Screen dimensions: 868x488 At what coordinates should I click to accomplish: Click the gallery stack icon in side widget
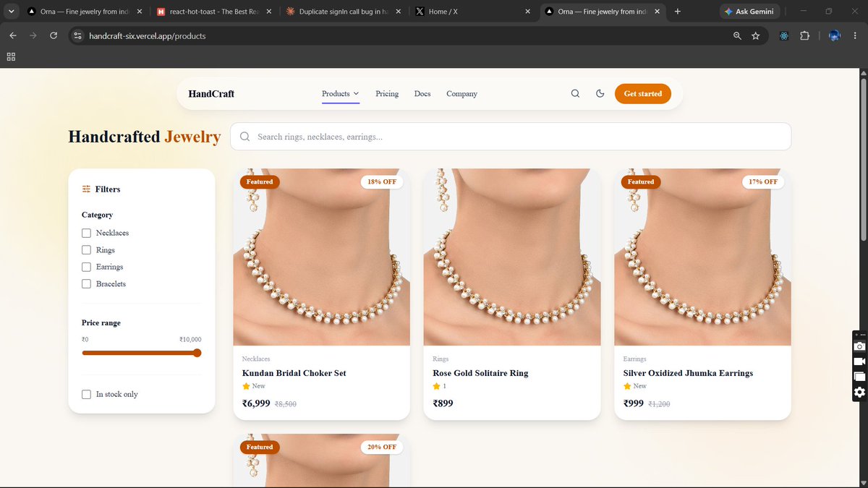[859, 377]
